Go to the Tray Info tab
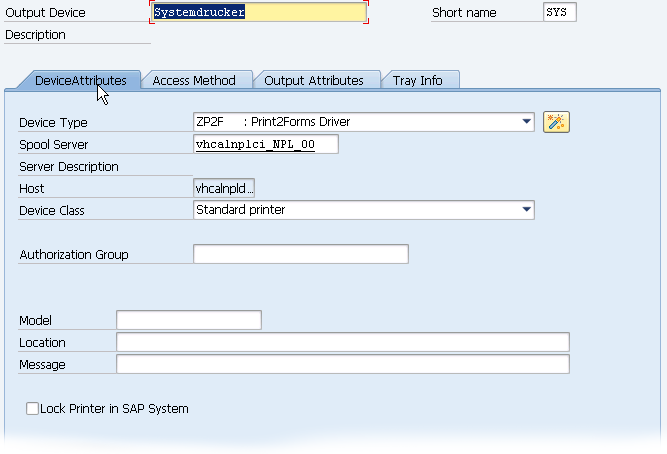This screenshot has height=454, width=667. (x=418, y=80)
